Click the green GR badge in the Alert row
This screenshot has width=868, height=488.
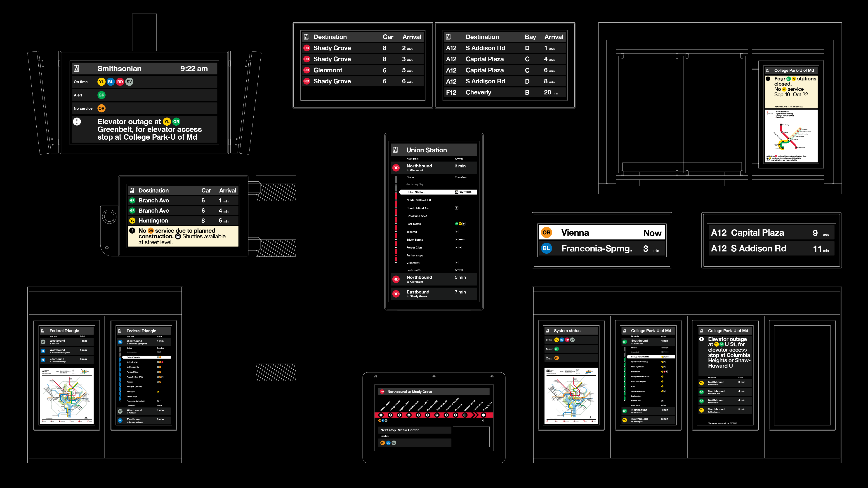coord(101,95)
